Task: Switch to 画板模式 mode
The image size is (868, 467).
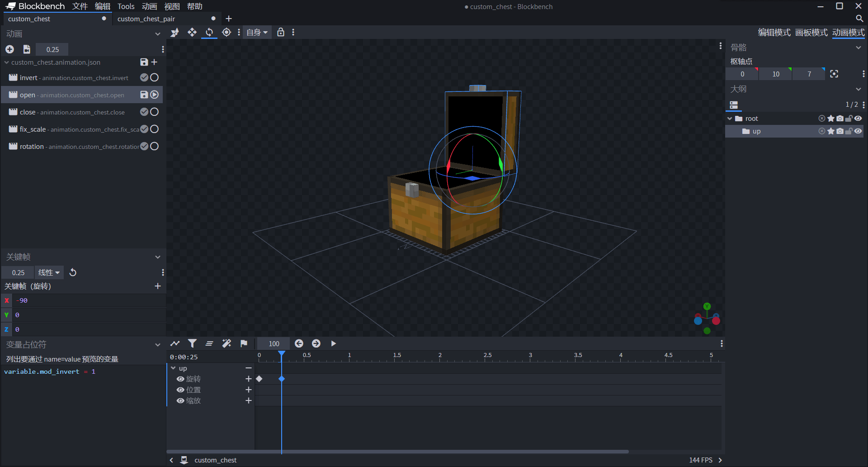Action: point(811,33)
